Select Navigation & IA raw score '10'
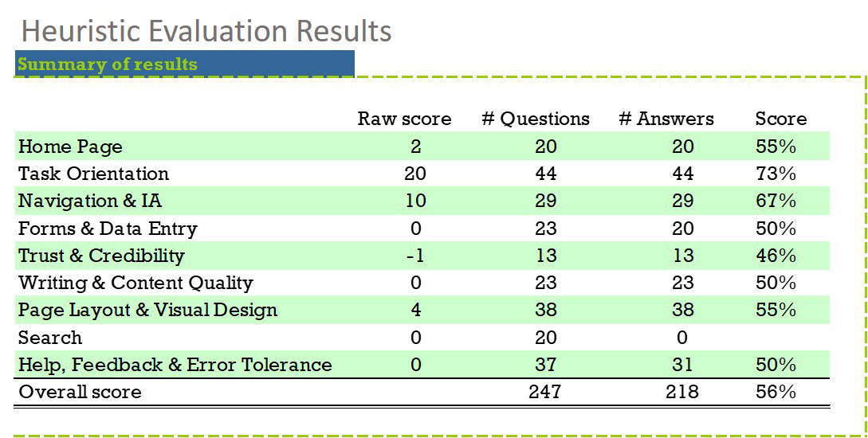This screenshot has height=438, width=868. pyautogui.click(x=415, y=201)
